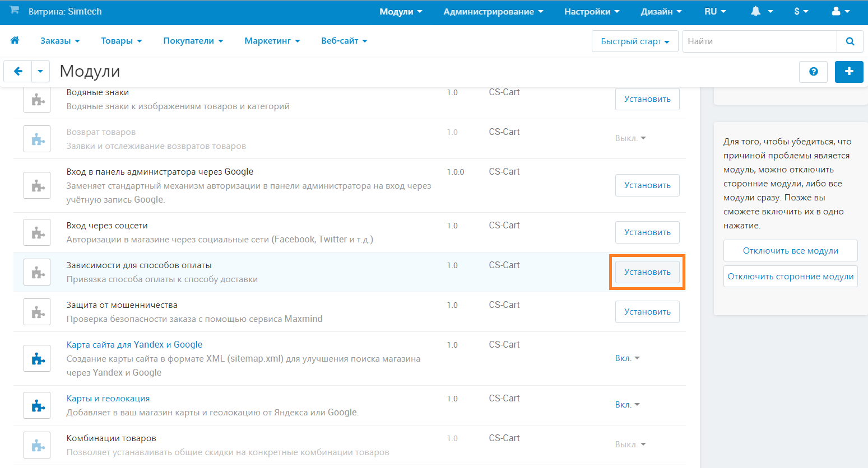Open the user account icon menu
This screenshot has height=468, width=868.
tap(841, 12)
